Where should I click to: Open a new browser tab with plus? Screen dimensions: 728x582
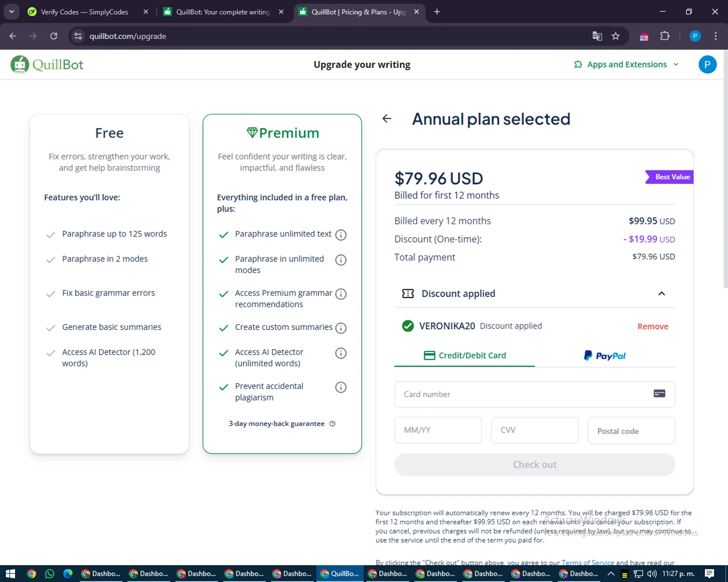(437, 12)
